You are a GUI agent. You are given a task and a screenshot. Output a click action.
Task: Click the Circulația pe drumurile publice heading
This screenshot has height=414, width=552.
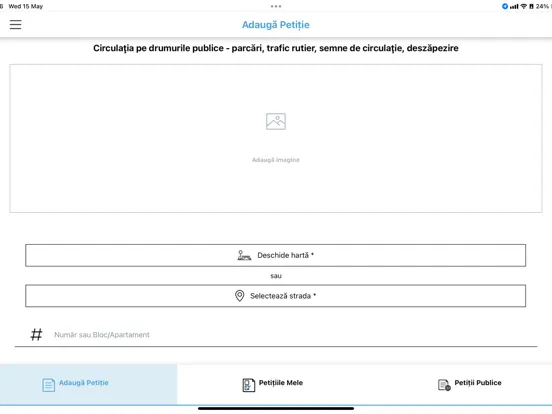coord(276,48)
